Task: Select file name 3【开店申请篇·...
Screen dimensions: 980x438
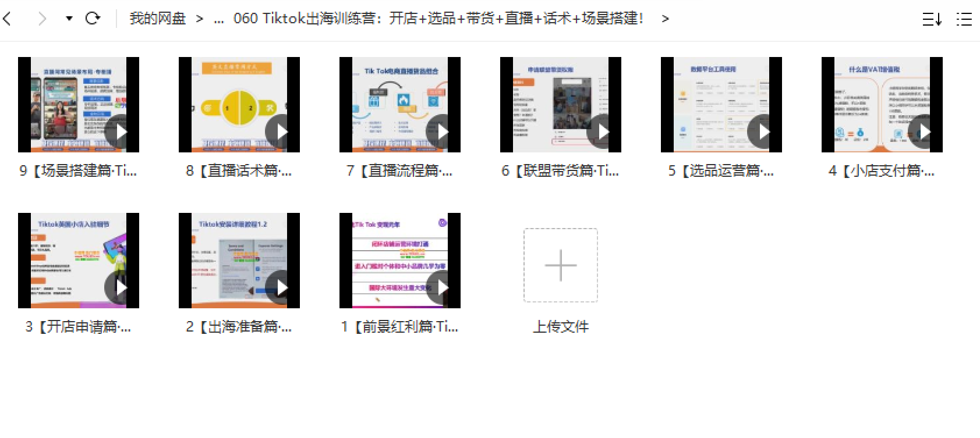Action: 79,326
